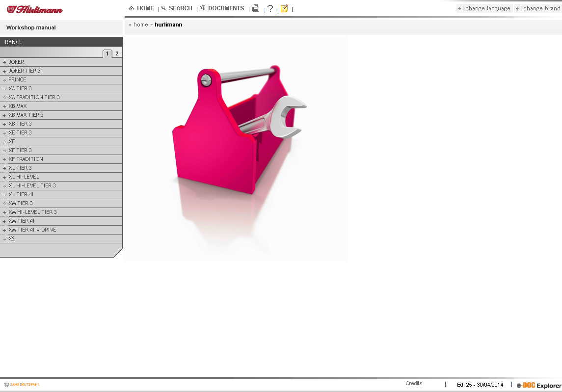
Task: Click the notes pencil icon
Action: pos(284,8)
